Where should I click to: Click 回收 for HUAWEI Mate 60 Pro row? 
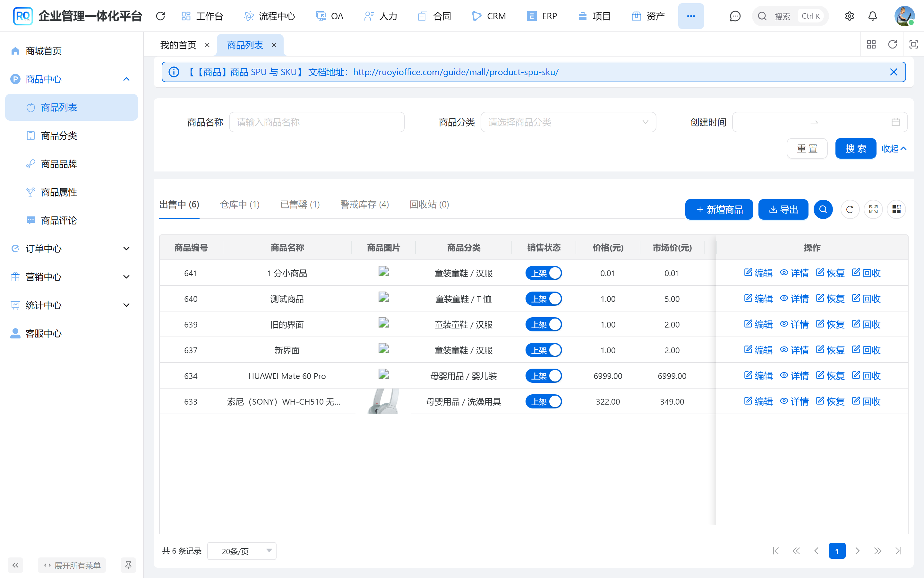pos(866,376)
